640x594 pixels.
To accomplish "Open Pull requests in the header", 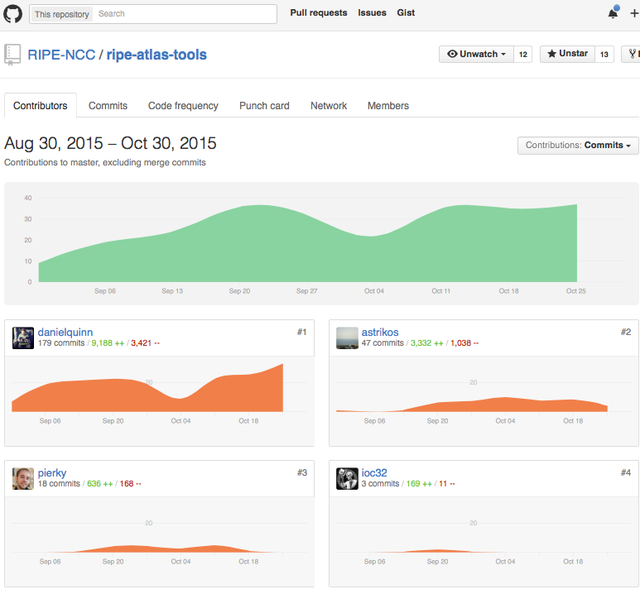I will click(318, 13).
